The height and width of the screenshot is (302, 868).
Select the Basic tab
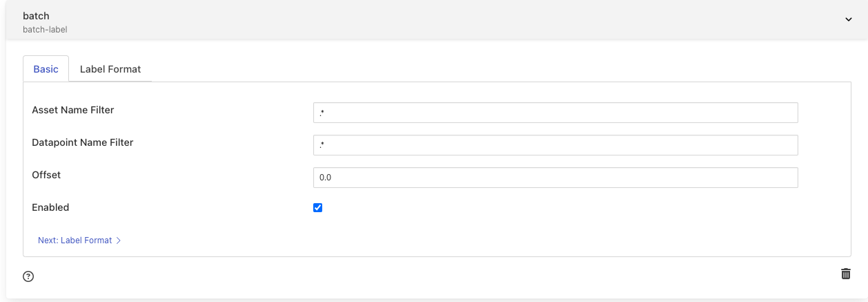click(x=46, y=69)
